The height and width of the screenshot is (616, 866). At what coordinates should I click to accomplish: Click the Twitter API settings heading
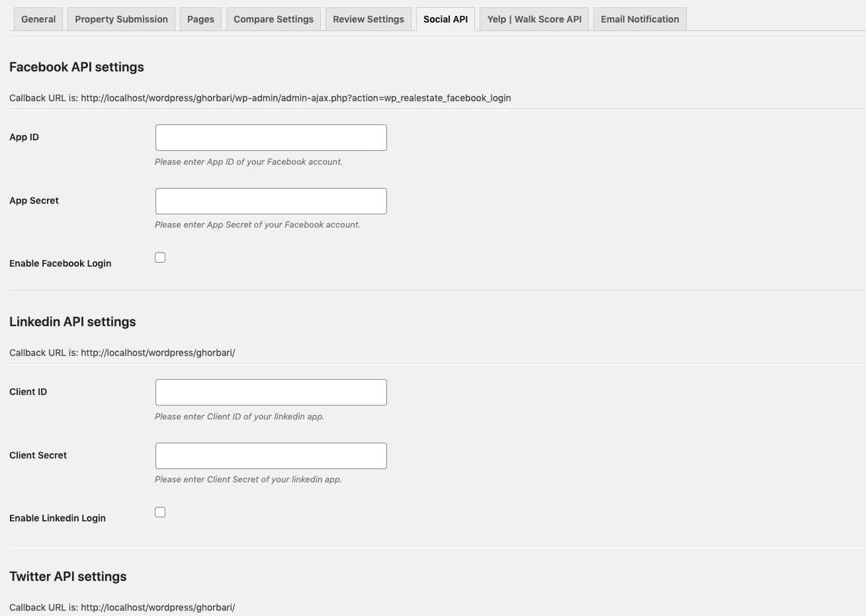68,576
